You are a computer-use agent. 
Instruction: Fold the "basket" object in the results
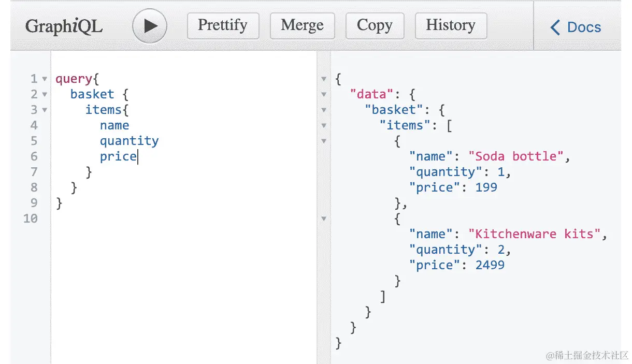pyautogui.click(x=324, y=110)
